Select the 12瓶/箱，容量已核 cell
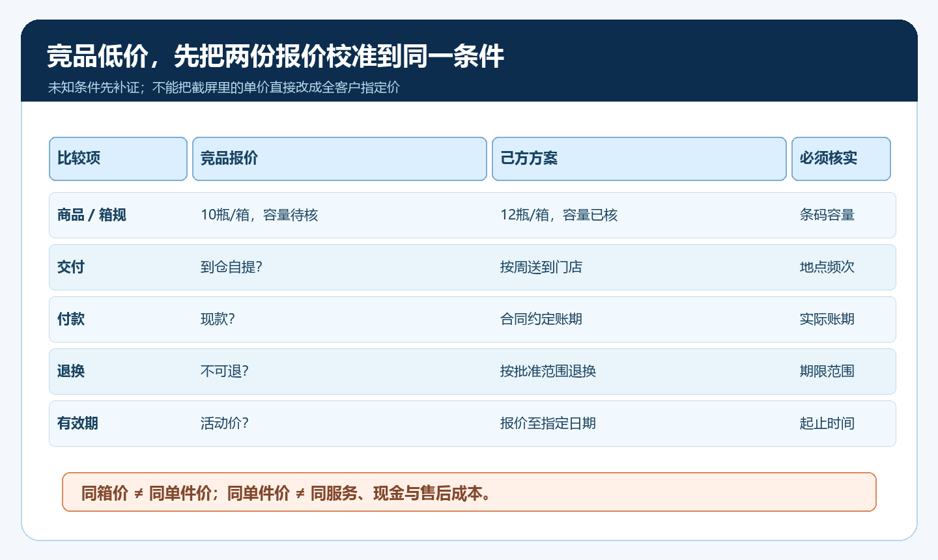 tap(559, 215)
